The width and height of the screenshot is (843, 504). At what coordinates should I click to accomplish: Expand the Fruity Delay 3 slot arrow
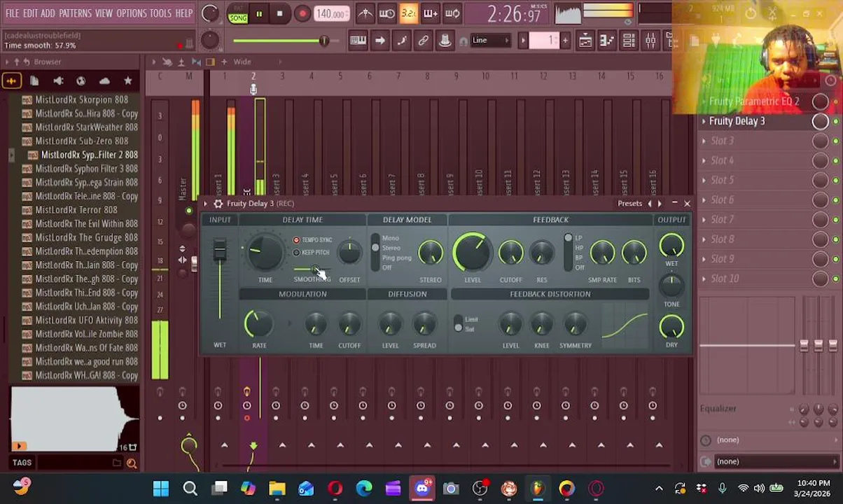(704, 121)
